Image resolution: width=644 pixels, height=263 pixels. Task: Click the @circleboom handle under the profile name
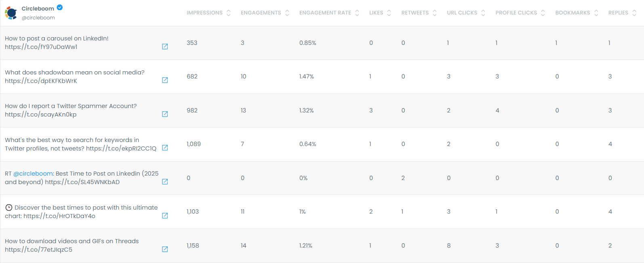38,18
